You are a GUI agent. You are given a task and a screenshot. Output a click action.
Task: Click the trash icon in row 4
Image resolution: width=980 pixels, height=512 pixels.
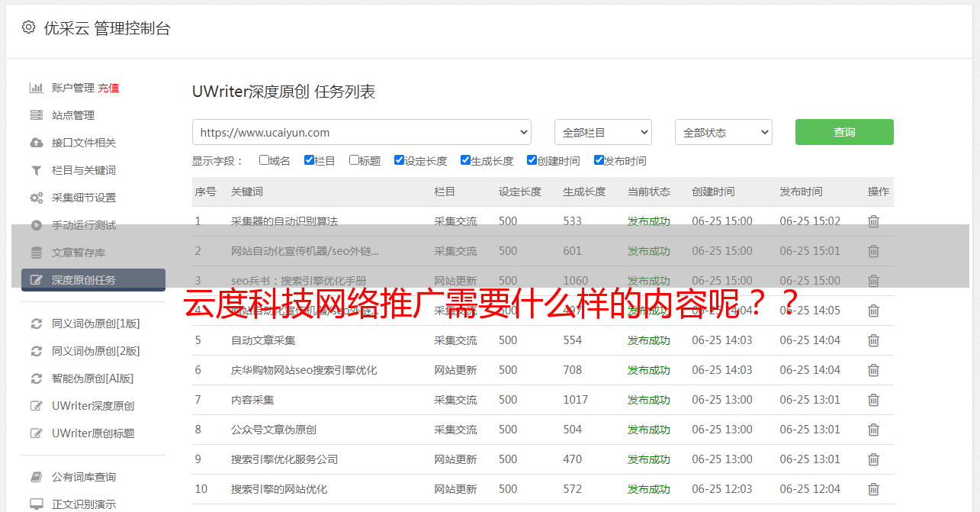click(x=874, y=311)
